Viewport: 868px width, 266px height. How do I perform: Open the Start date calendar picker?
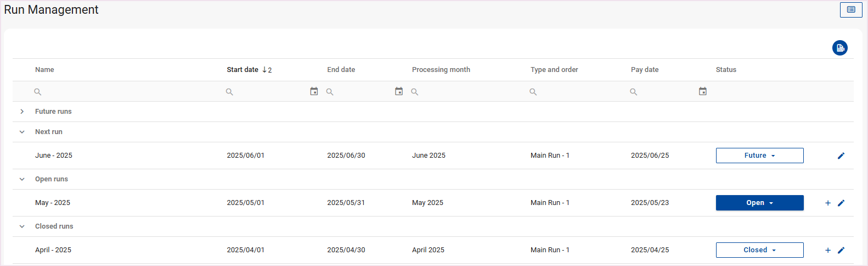pyautogui.click(x=314, y=91)
